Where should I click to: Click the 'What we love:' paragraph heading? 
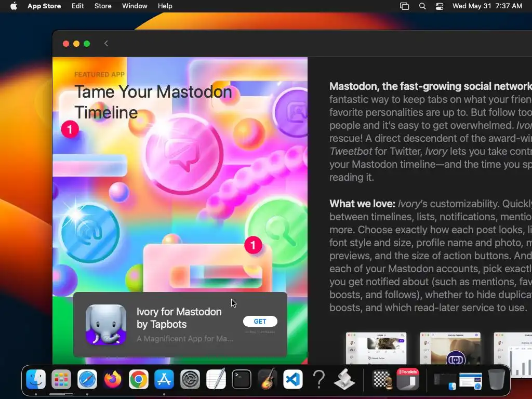coord(362,204)
